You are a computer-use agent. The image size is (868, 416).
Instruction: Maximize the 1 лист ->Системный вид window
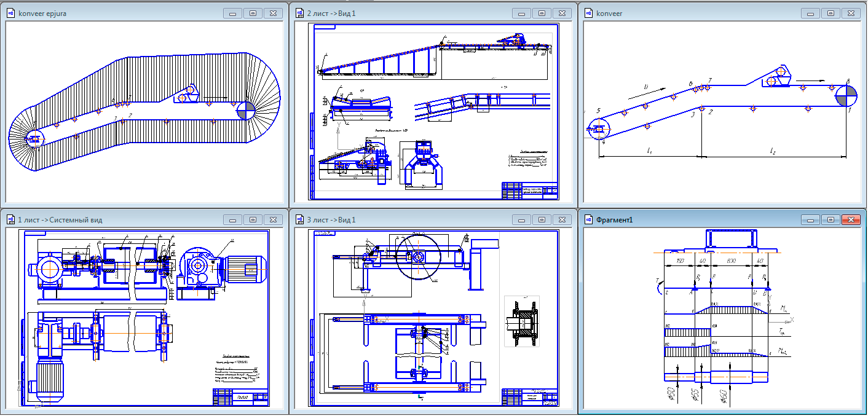tap(252, 219)
